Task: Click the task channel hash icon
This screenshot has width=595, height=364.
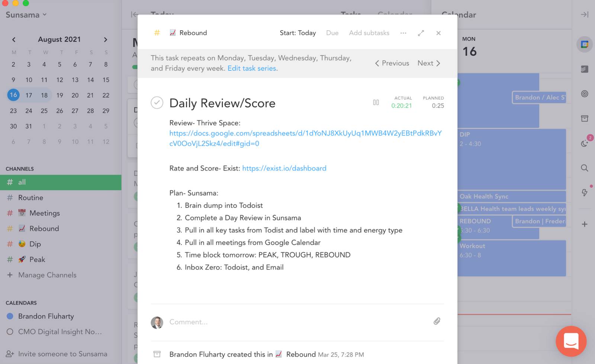Action: (157, 33)
